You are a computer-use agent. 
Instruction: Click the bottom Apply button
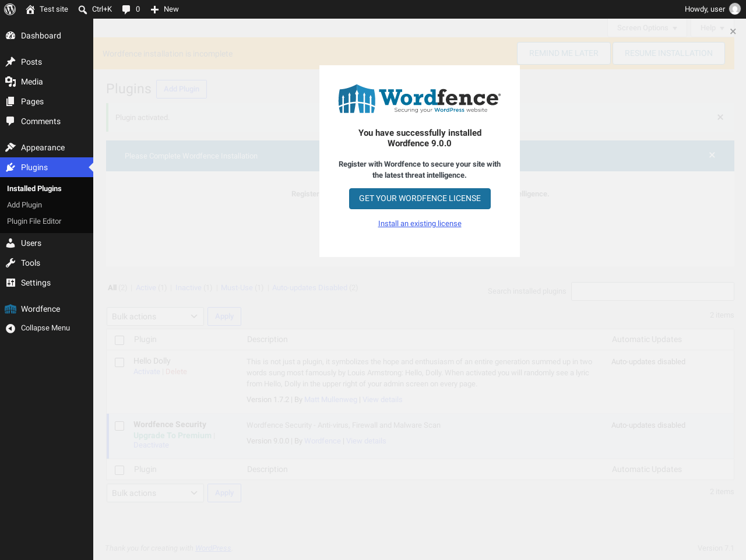click(224, 493)
